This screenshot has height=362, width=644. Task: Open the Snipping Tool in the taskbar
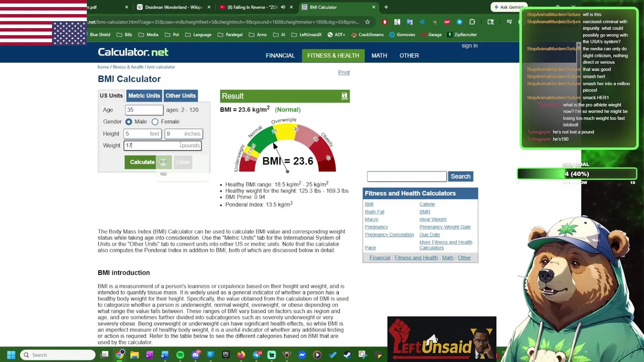362,355
